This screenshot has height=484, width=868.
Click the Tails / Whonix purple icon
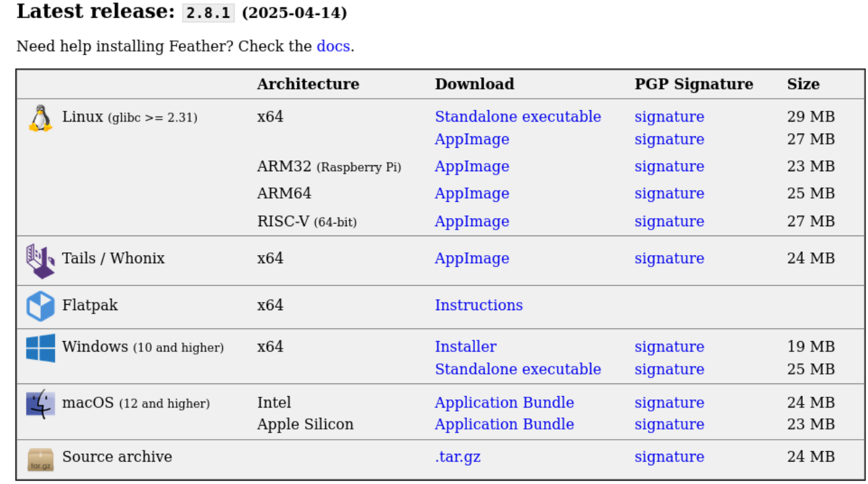click(x=40, y=261)
